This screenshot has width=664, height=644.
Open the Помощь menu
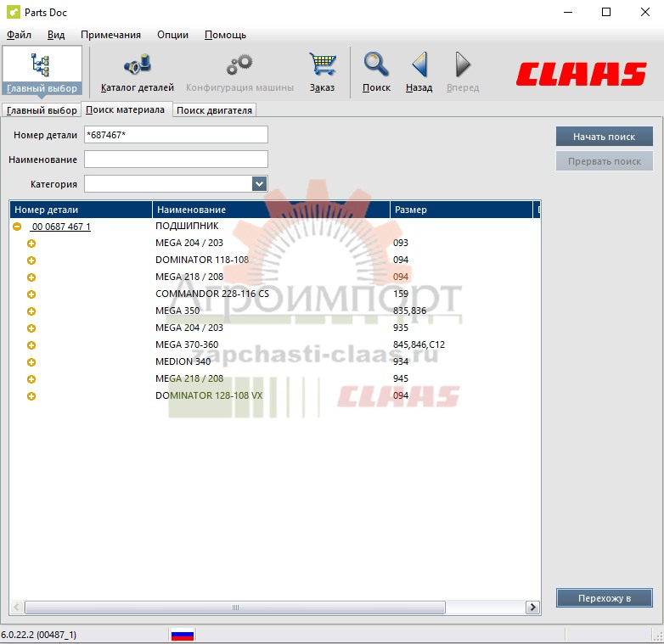[225, 35]
